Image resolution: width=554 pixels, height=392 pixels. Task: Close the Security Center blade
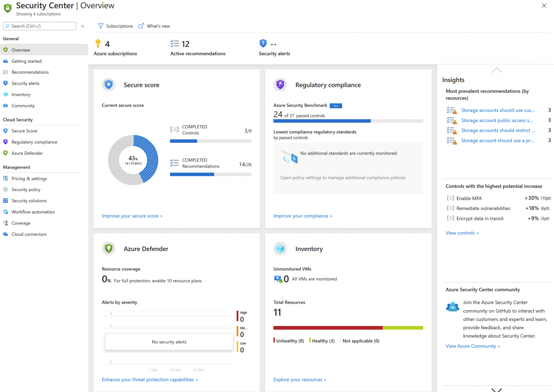click(544, 6)
